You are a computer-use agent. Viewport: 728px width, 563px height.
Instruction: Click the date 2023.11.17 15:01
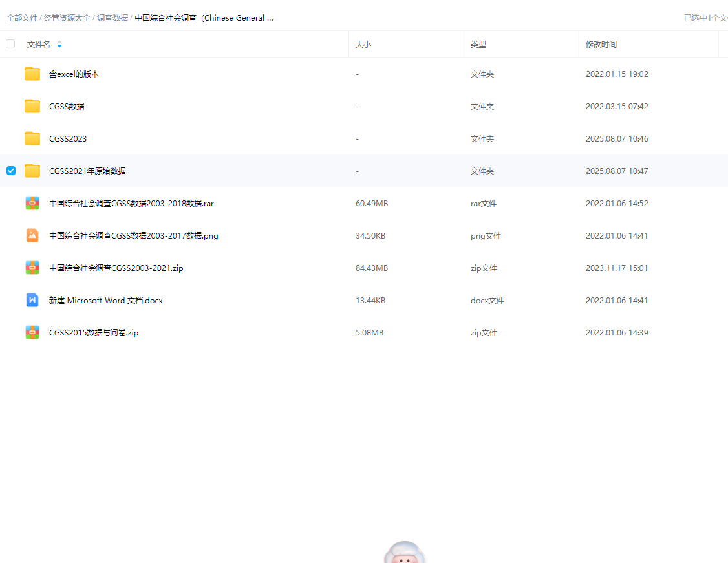pyautogui.click(x=617, y=268)
